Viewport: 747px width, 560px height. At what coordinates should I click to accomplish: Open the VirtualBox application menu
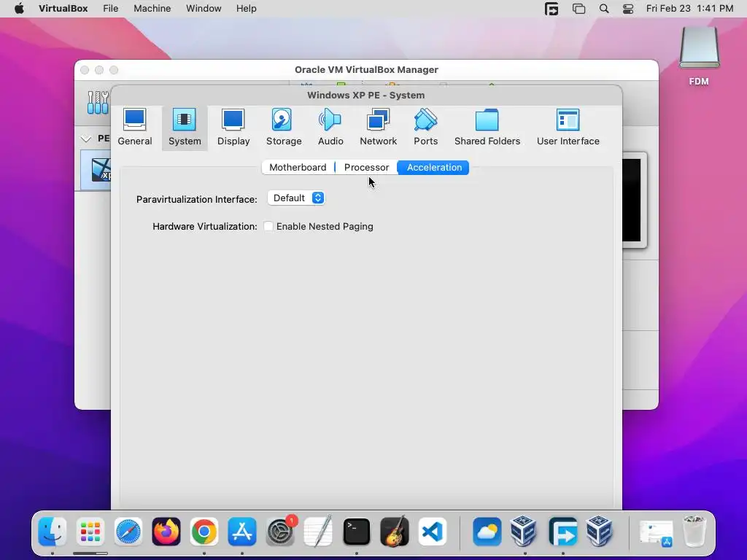coord(63,9)
